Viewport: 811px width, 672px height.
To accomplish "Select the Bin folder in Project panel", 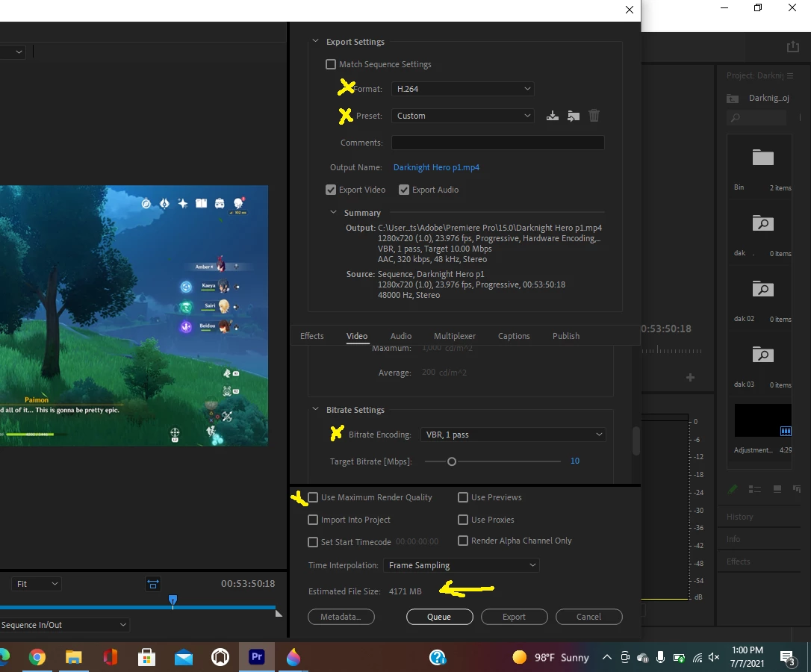I will (763, 158).
